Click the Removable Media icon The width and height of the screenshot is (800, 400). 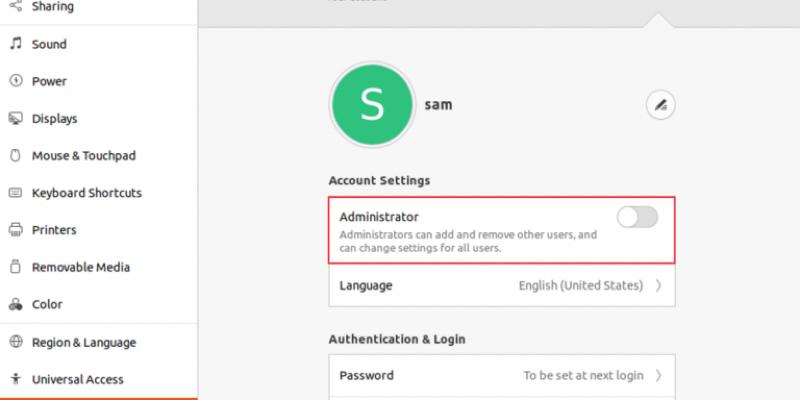[15, 267]
